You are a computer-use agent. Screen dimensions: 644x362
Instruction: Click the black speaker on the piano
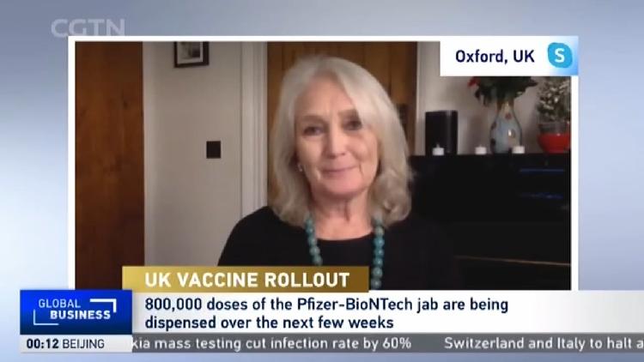click(441, 132)
